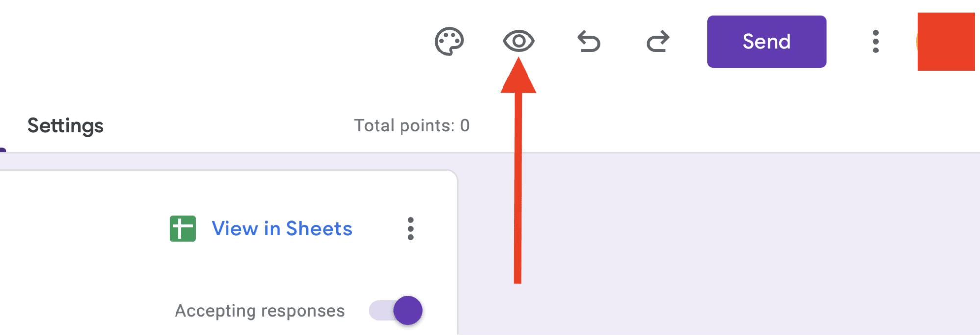The height and width of the screenshot is (335, 980).
Task: Click the Preview eye icon
Action: click(519, 42)
